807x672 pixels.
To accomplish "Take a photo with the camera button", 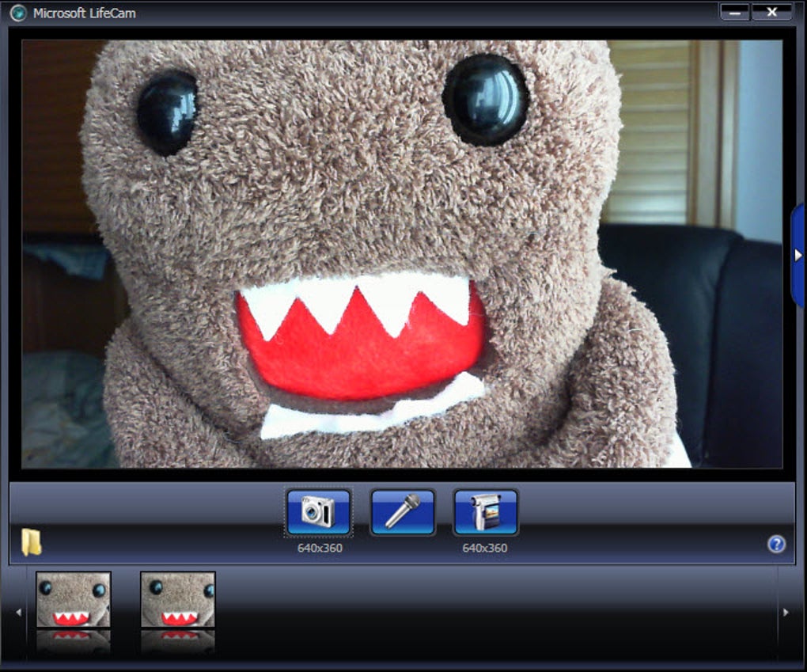I will tap(319, 512).
